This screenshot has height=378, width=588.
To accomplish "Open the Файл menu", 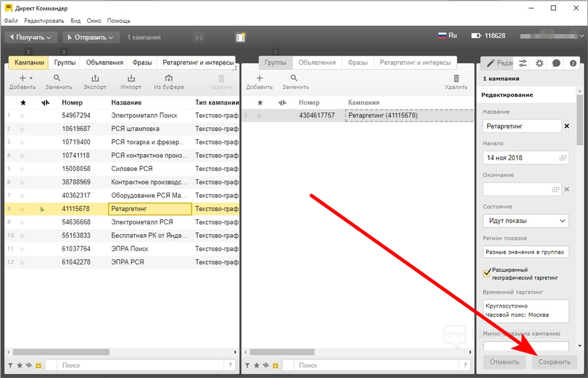I will click(x=11, y=20).
